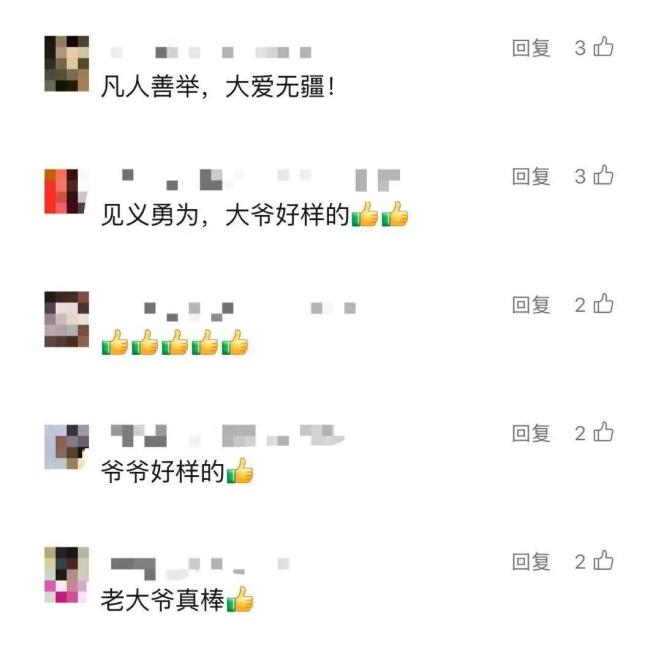Reply to the comment 见义勇为，大爷好样的
Viewport: 650px width, 654px height.
531,176
